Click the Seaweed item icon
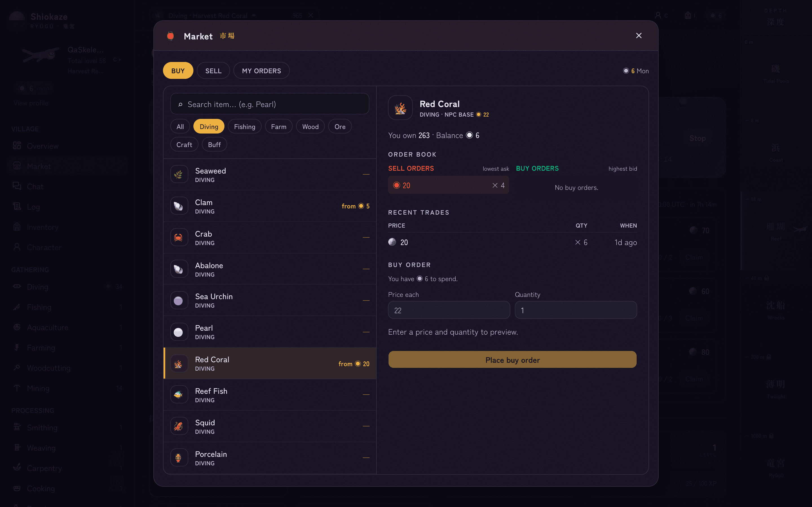This screenshot has width=812, height=507. [x=179, y=174]
